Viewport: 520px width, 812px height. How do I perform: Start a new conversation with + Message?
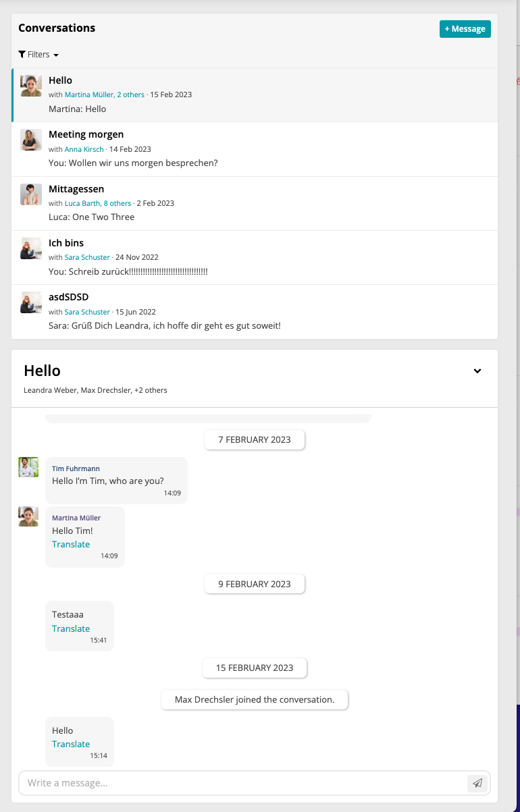pos(465,28)
